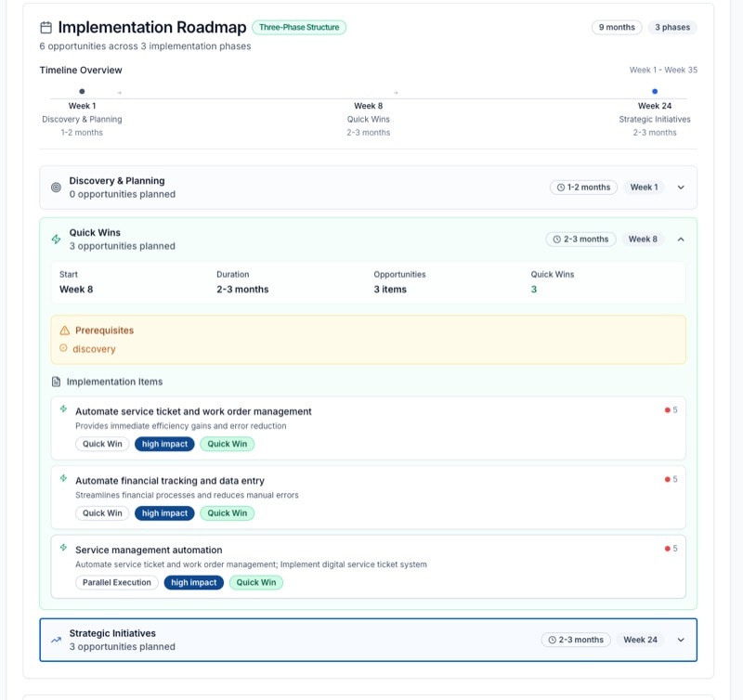
Task: Collapse the Quick Wins phase chevron
Action: point(681,240)
